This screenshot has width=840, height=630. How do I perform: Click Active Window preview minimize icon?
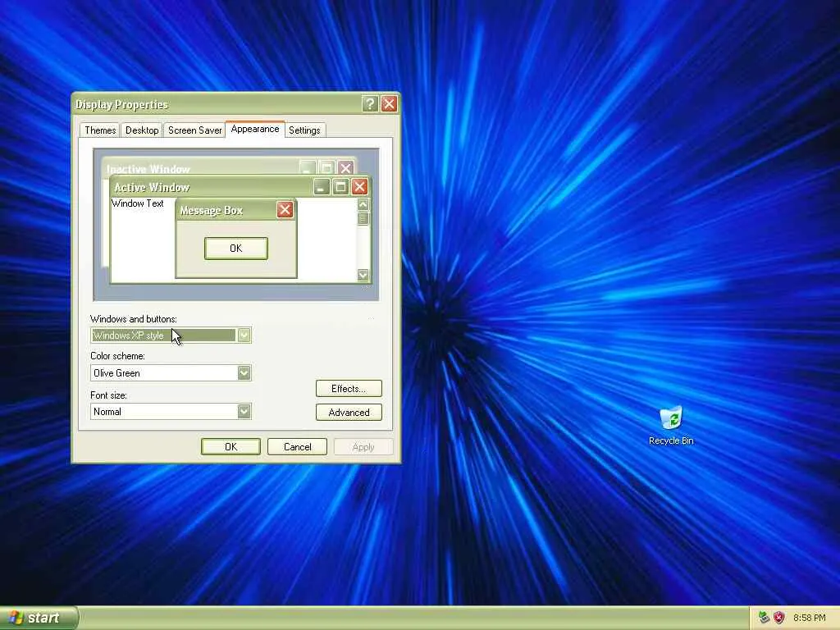pos(322,186)
